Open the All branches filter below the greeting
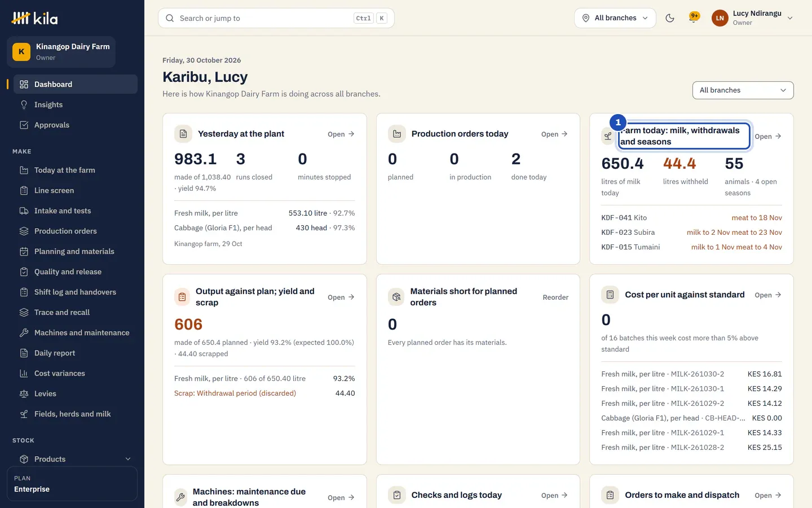The width and height of the screenshot is (812, 508). pyautogui.click(x=743, y=90)
